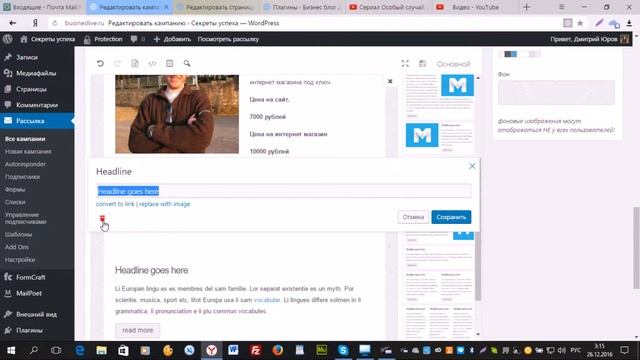
Task: Select the module thumbnail with M logo left
Action: tap(439, 137)
